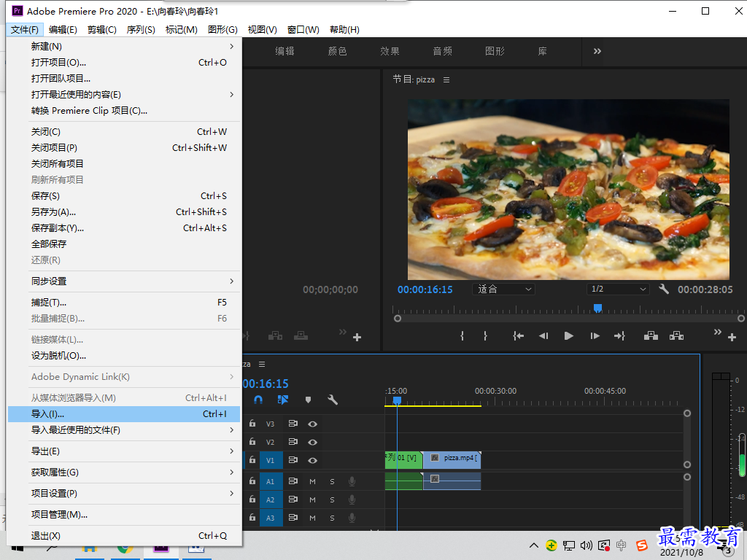Open 编辑(E) menu in menu bar

click(x=63, y=29)
